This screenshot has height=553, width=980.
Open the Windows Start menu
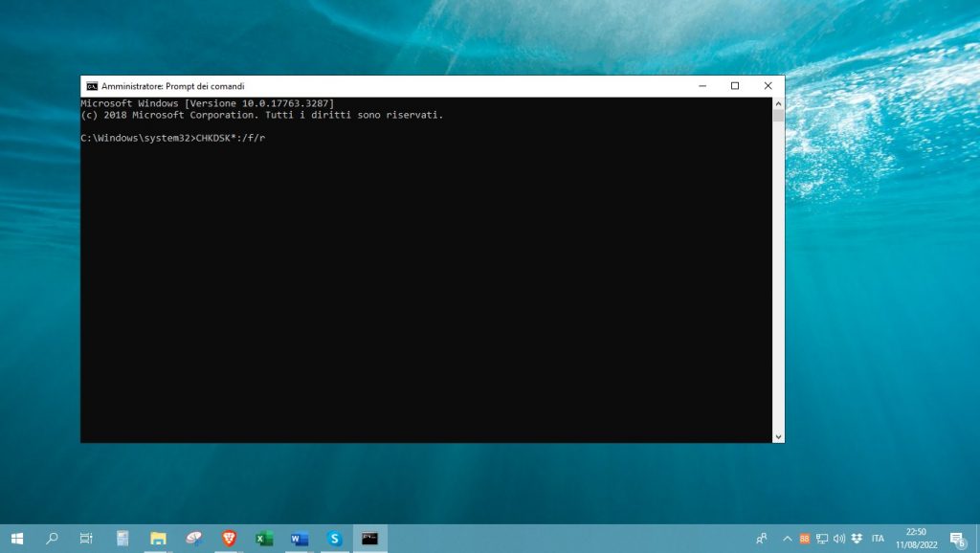[17, 539]
